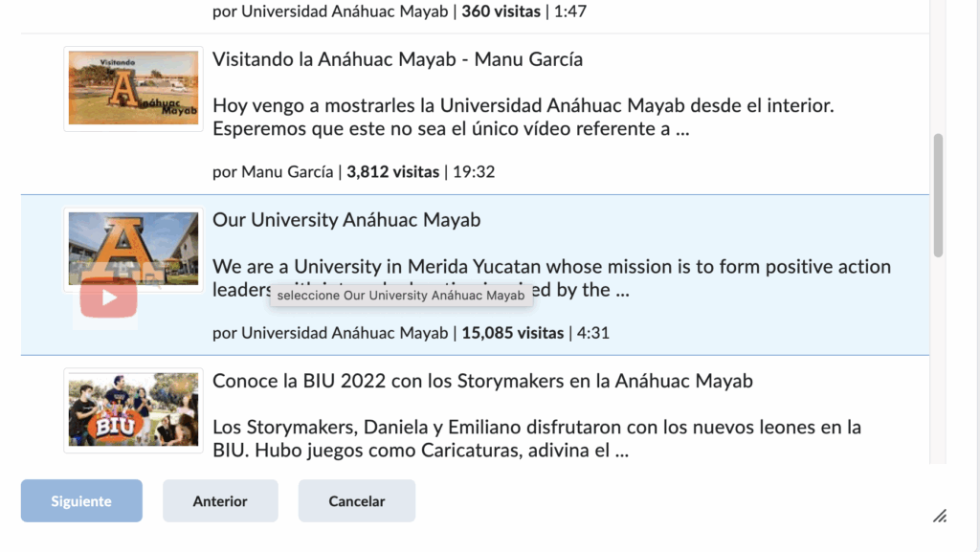
Task: Click the title "Conoce la BIU 2022 con los Storymakers"
Action: [x=482, y=381]
